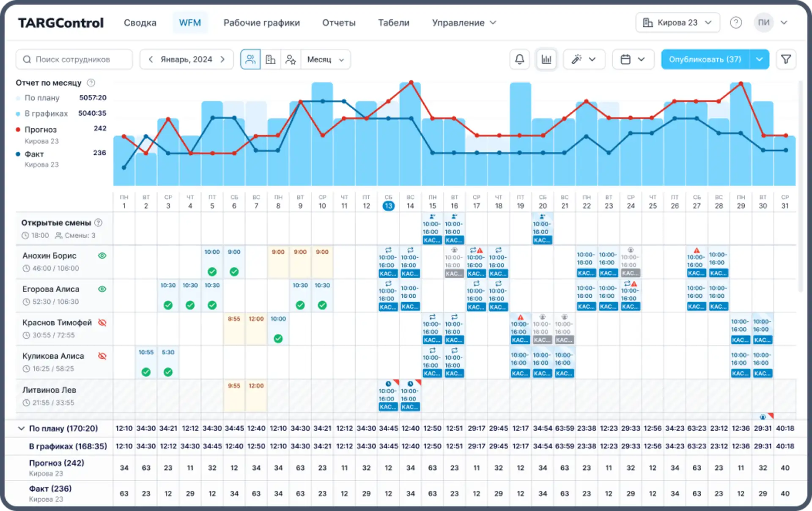The height and width of the screenshot is (511, 812).
Task: Open the filter funnel icon
Action: [x=786, y=59]
